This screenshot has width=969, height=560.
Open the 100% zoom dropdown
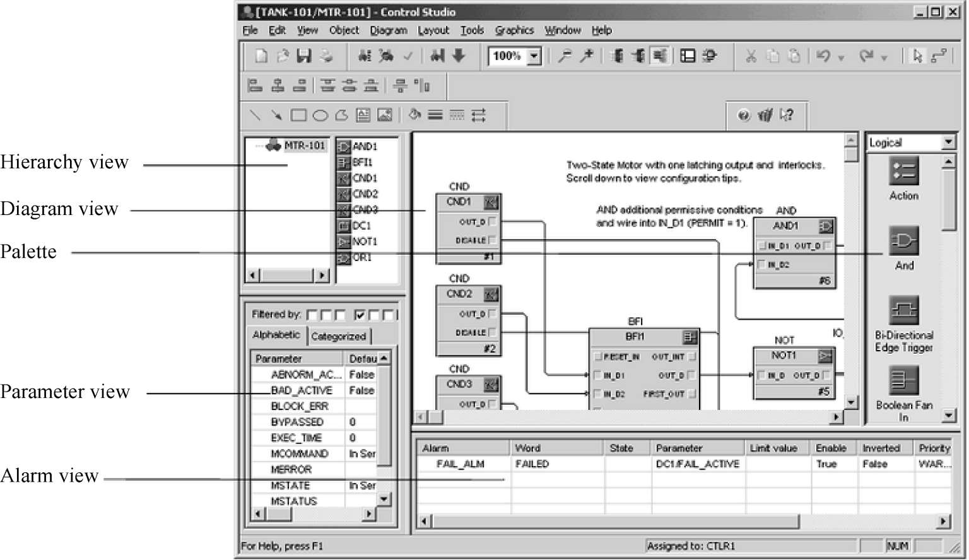coord(534,56)
